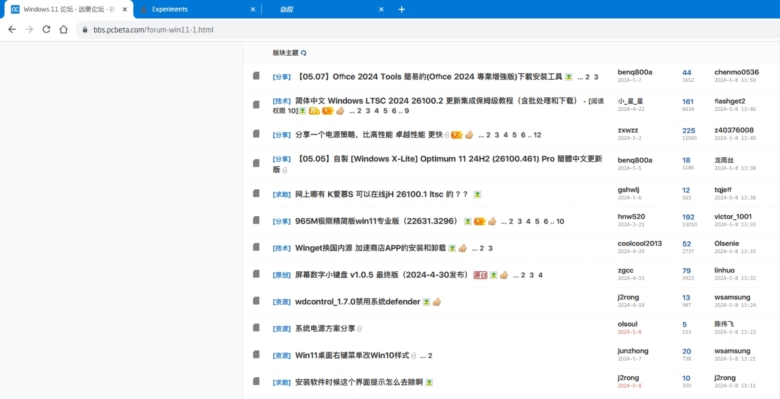
Task: Open thread 965M极限精简版win11专业版
Action: click(x=377, y=221)
